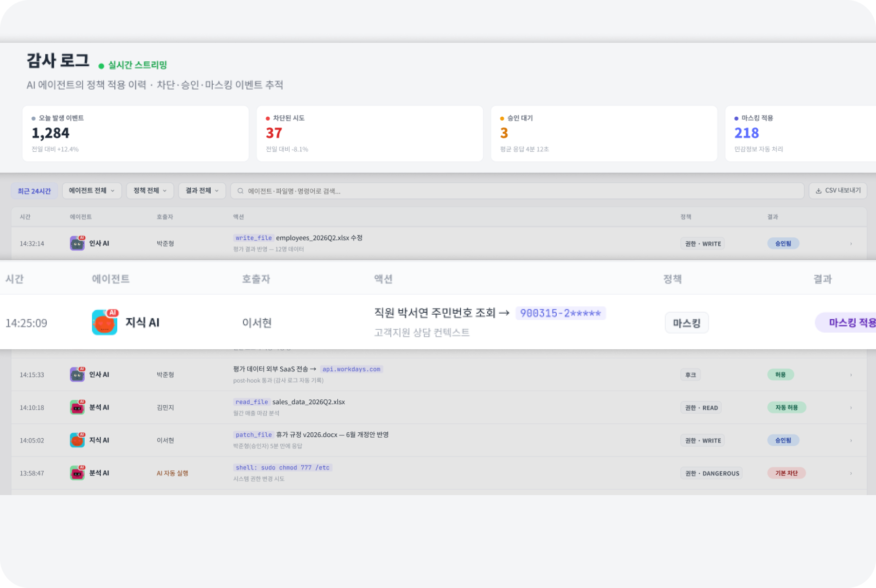Viewport: 876px width, 588px height.
Task: Click the 지식 AI avatar in highlighted 14:25:09 row
Action: click(x=105, y=322)
